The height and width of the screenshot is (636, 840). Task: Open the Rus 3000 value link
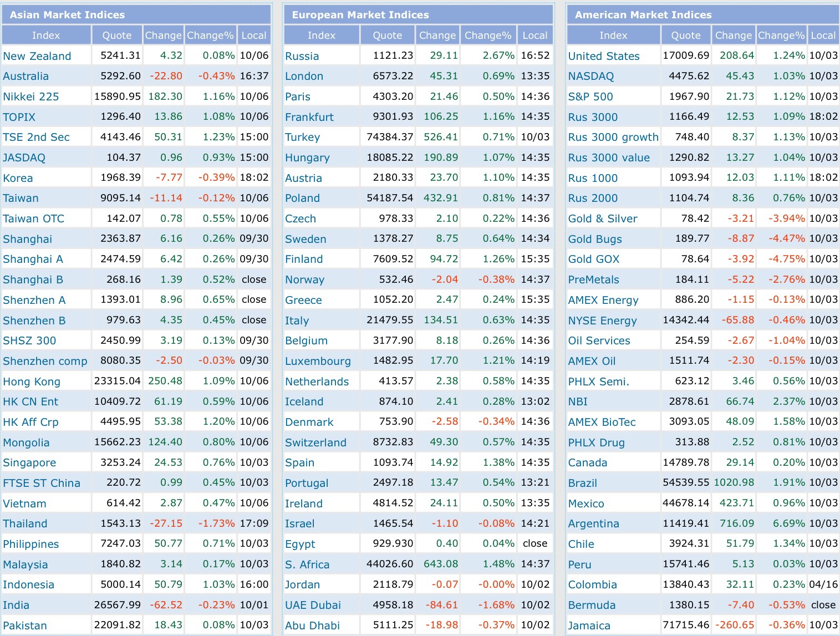609,157
